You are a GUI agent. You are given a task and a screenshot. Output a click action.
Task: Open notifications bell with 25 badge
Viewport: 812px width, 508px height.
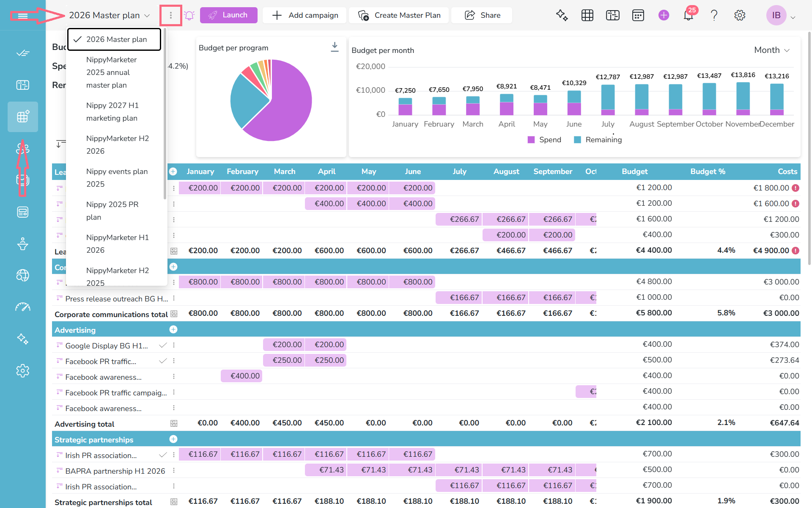tap(689, 15)
